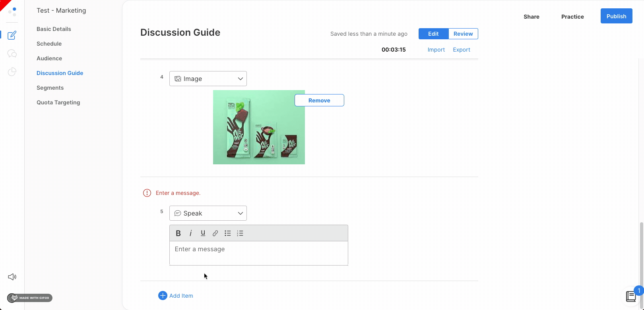Click the speaker announcements icon
The image size is (644, 310).
pyautogui.click(x=12, y=277)
